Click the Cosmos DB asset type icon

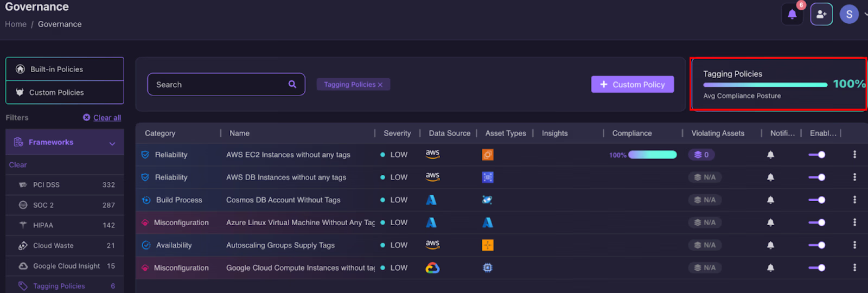pyautogui.click(x=487, y=200)
